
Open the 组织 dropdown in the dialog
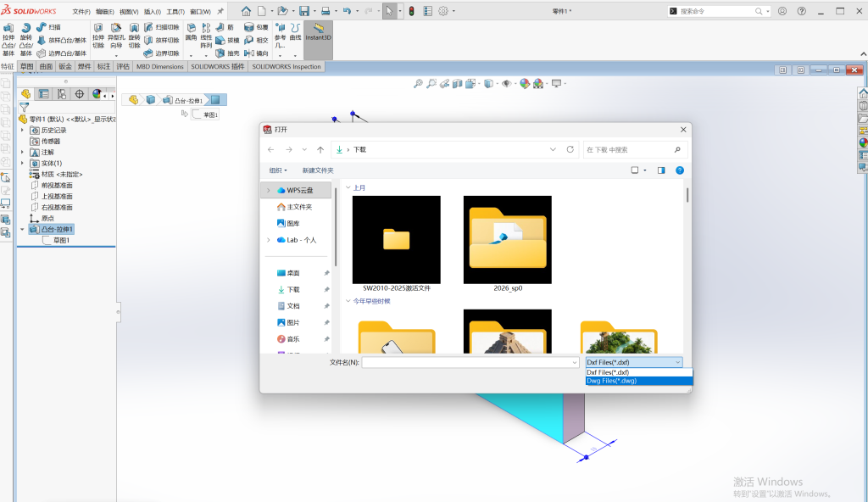click(x=278, y=170)
